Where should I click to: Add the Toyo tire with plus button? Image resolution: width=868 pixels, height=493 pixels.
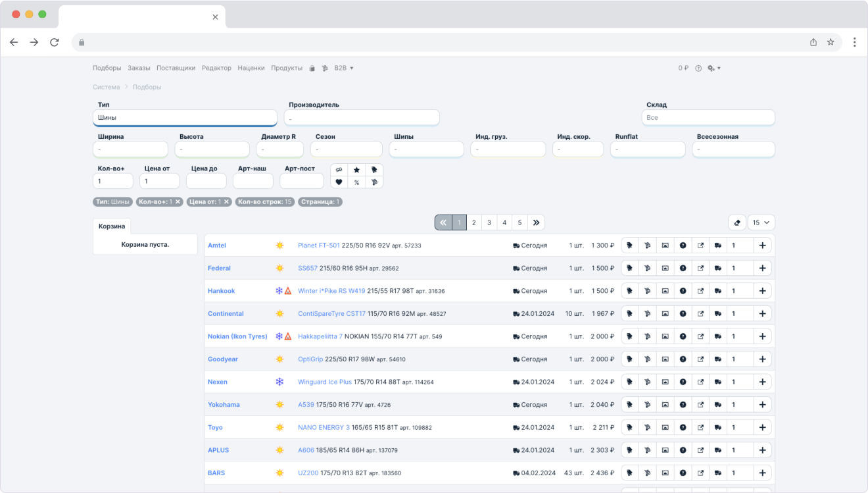763,427
